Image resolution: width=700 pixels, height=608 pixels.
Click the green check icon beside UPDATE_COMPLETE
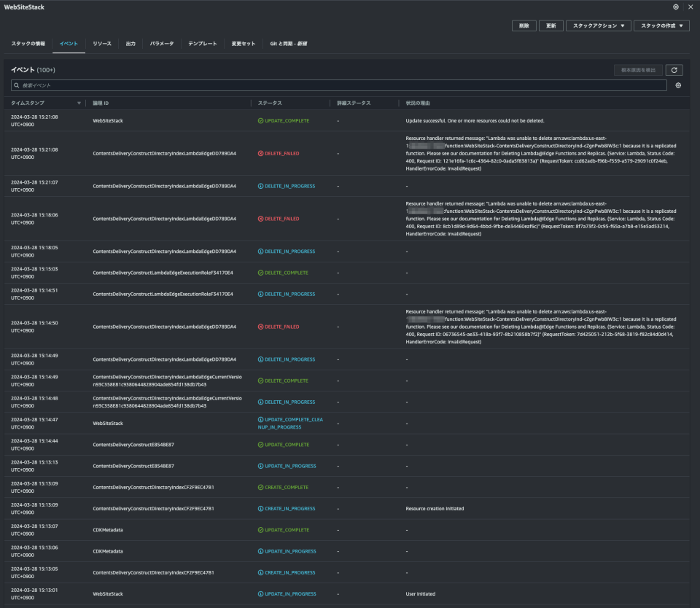point(260,120)
